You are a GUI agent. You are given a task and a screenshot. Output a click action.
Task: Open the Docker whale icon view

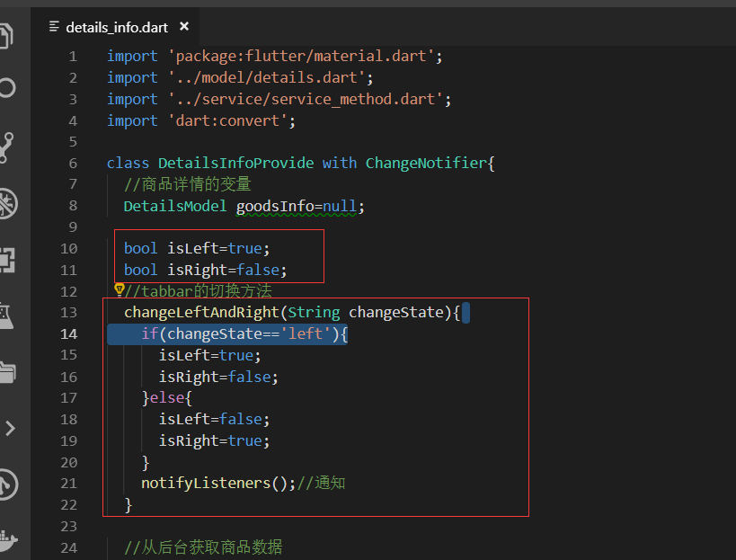[8, 541]
